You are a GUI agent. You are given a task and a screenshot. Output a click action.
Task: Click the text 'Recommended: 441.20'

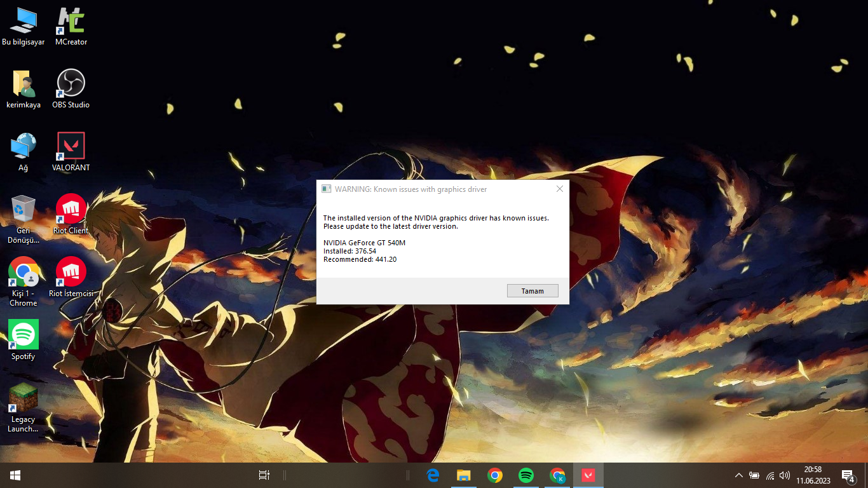[360, 259]
